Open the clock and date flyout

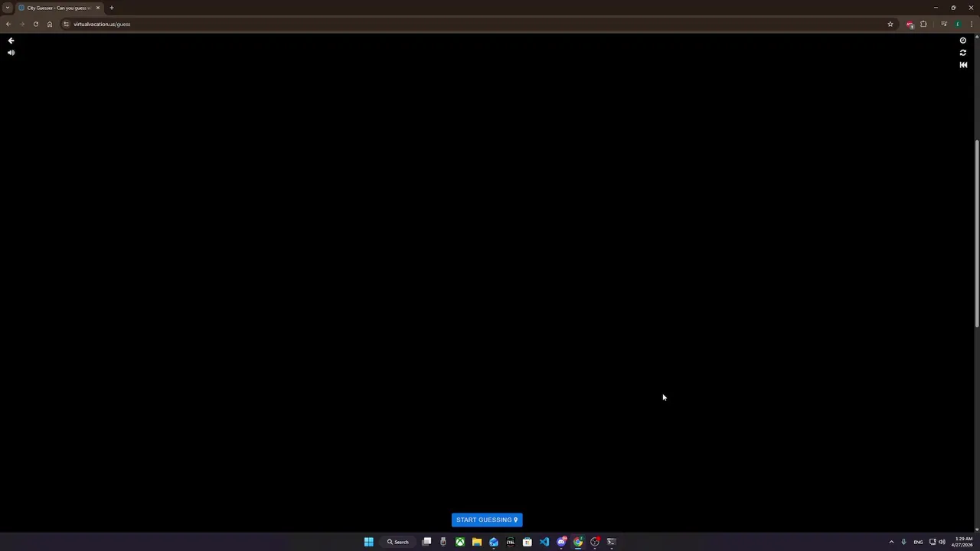[x=963, y=542]
